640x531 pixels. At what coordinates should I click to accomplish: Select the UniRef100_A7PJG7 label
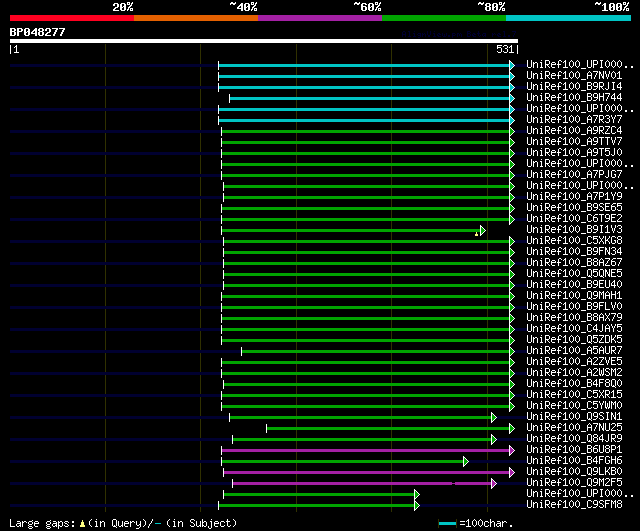pyautogui.click(x=574, y=175)
